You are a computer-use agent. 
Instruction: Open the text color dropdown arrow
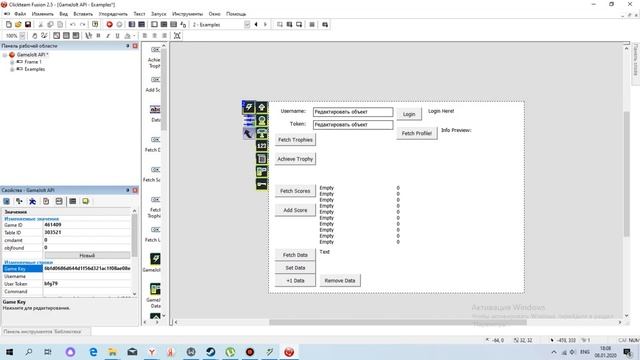coord(134,36)
